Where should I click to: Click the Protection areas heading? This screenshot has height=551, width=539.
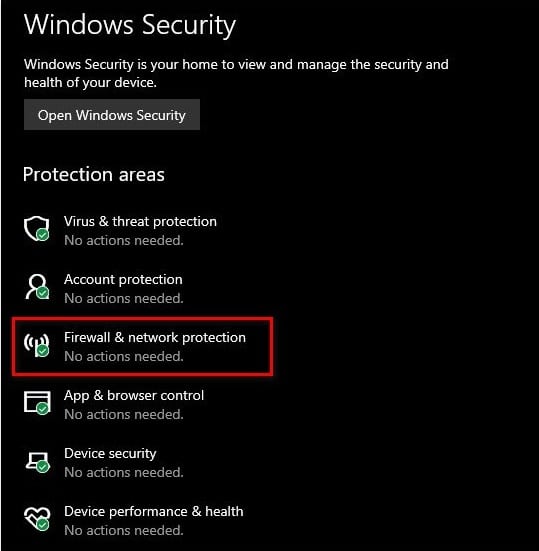(94, 174)
